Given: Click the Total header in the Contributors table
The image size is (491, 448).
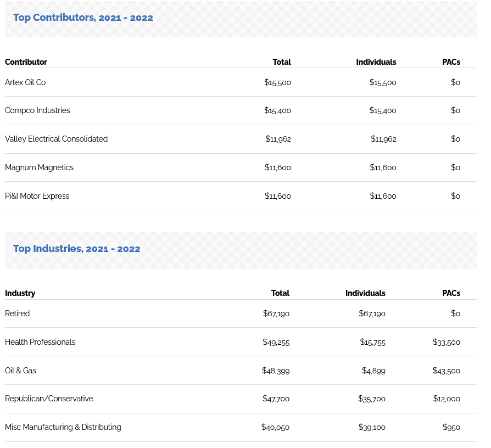Looking at the screenshot, I should pos(282,62).
